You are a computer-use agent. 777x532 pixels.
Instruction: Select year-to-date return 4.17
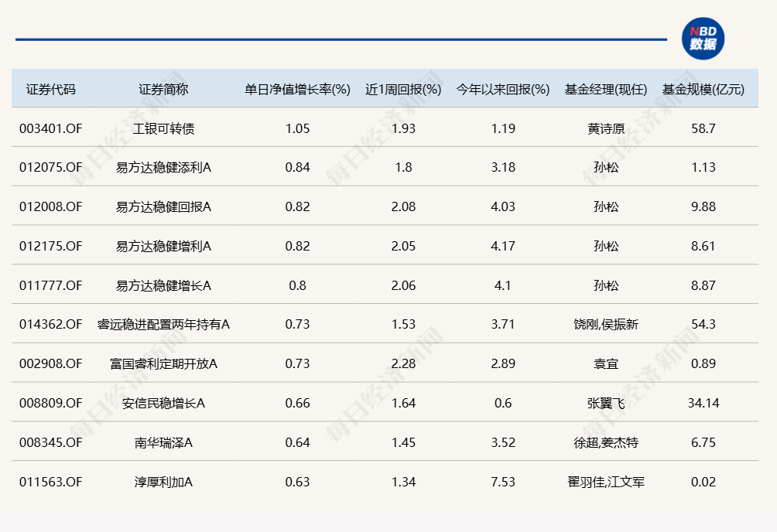coord(503,246)
